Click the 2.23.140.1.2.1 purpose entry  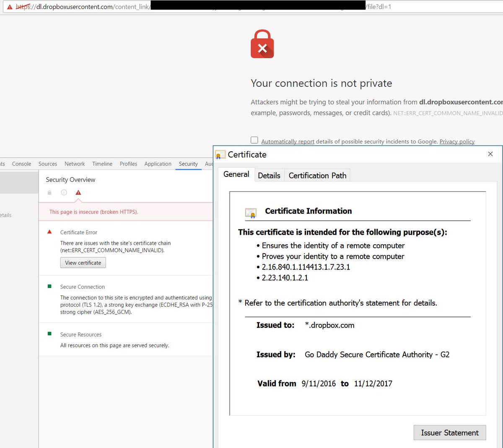point(285,278)
